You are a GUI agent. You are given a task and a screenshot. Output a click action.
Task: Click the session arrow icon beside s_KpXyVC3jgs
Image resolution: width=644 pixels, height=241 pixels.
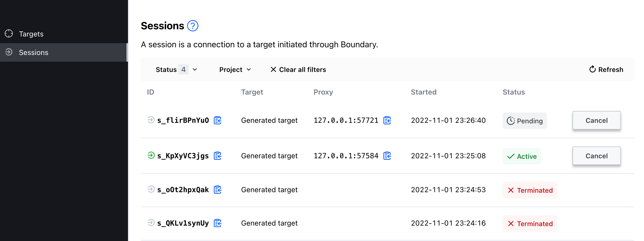coord(151,156)
